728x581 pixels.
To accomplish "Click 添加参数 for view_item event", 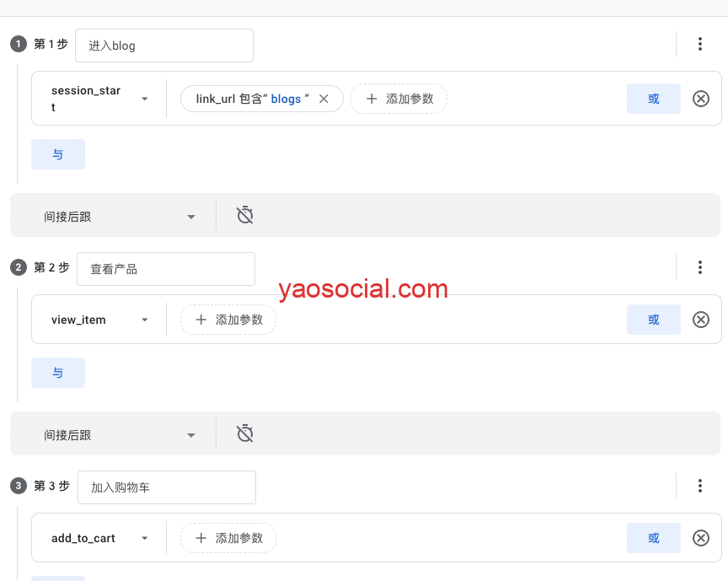I will [x=228, y=320].
